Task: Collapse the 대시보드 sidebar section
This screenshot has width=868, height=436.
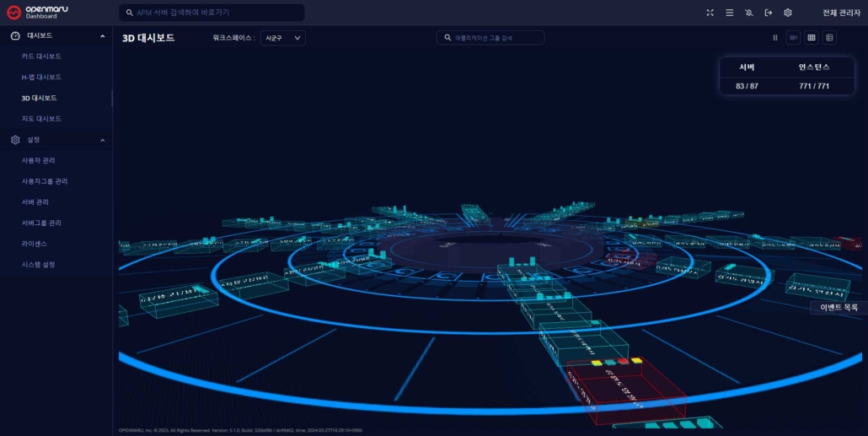Action: pyautogui.click(x=102, y=35)
